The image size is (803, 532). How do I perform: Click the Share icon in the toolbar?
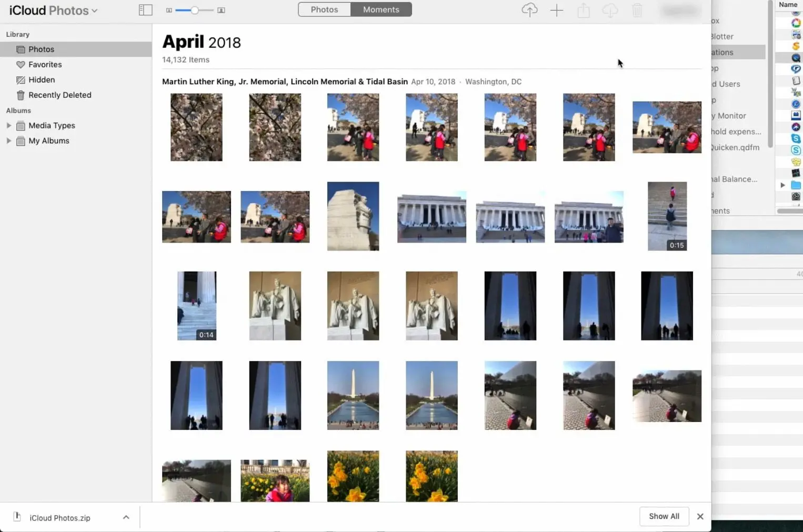(x=583, y=10)
